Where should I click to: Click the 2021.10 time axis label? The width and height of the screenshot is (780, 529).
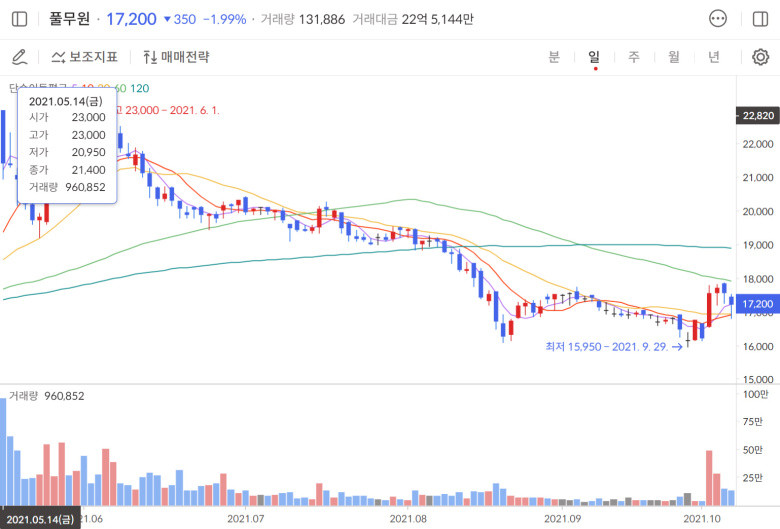(x=701, y=519)
